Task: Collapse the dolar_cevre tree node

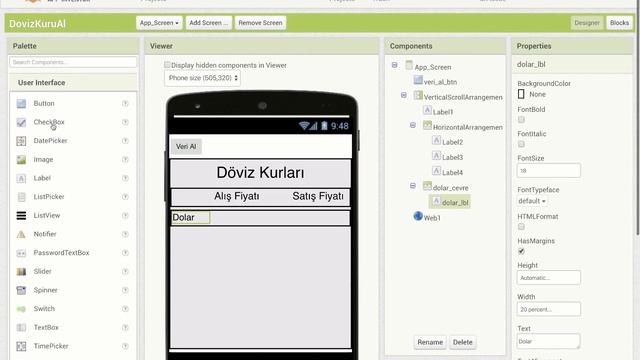Action: (413, 186)
